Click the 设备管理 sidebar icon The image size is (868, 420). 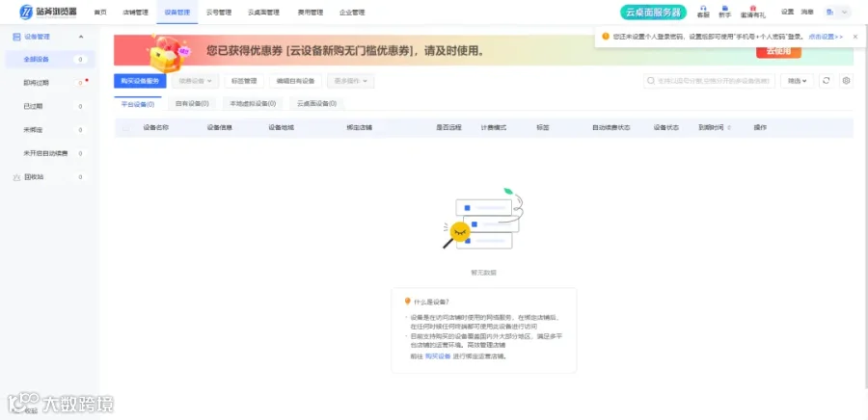16,37
